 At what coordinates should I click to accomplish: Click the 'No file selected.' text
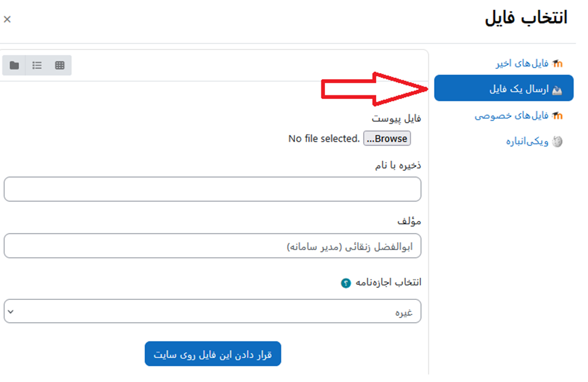[x=324, y=138]
